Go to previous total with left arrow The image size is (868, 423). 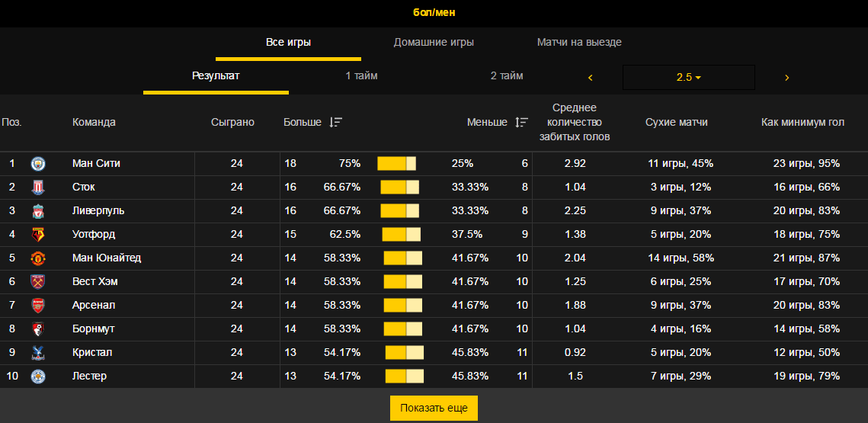click(x=590, y=78)
